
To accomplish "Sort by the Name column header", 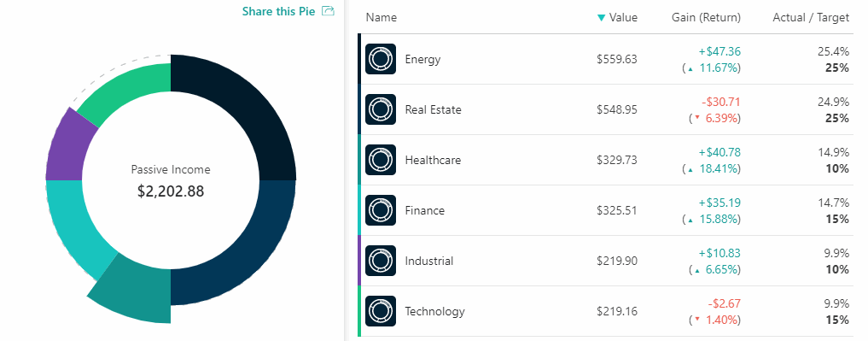I will [x=382, y=18].
